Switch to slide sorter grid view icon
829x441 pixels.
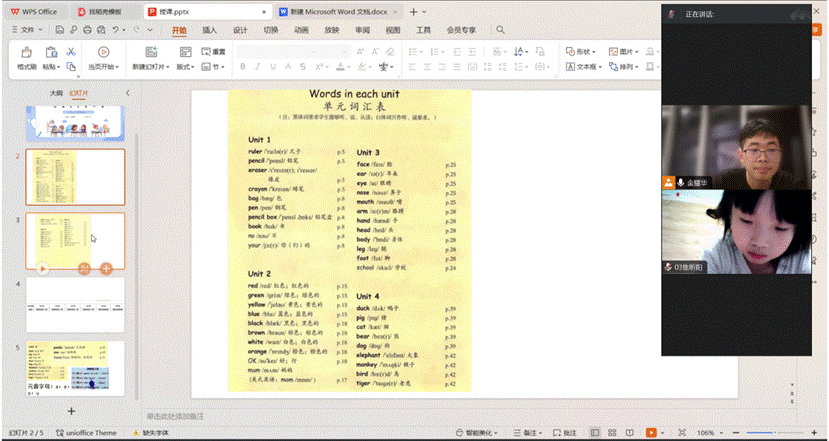click(610, 433)
